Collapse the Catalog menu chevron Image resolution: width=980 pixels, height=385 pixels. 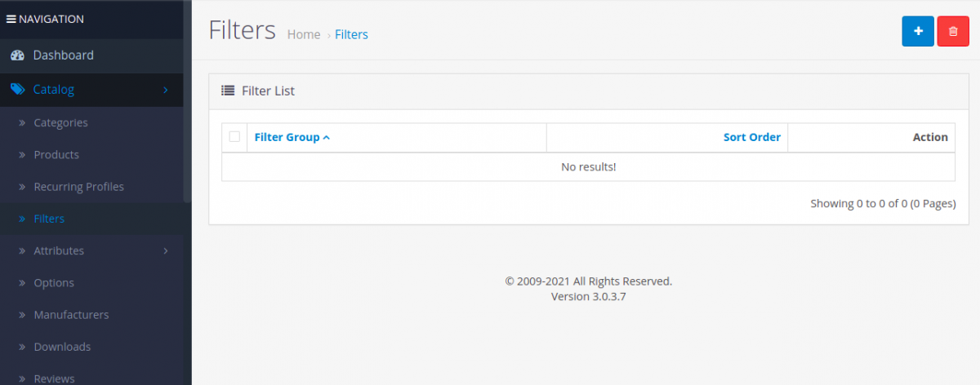click(166, 90)
